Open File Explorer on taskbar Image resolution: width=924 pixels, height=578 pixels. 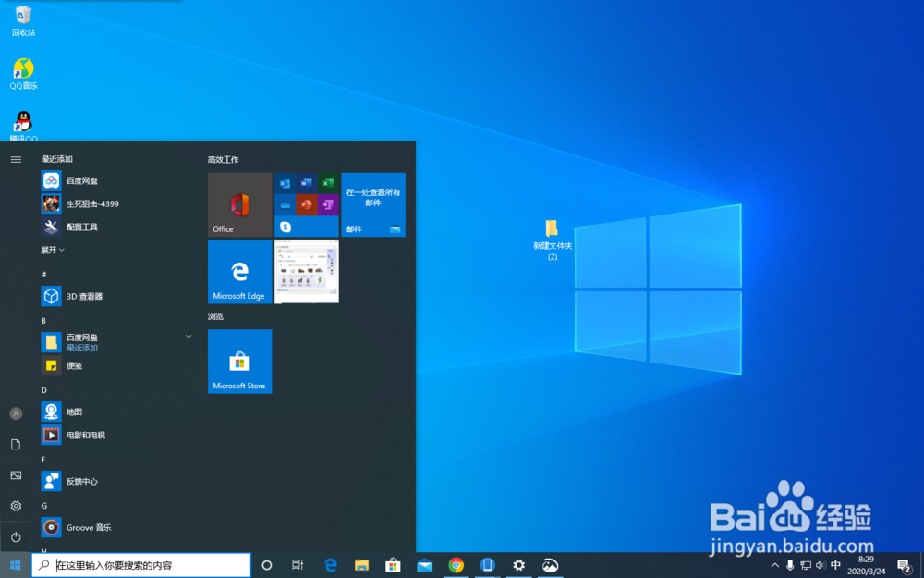click(361, 565)
